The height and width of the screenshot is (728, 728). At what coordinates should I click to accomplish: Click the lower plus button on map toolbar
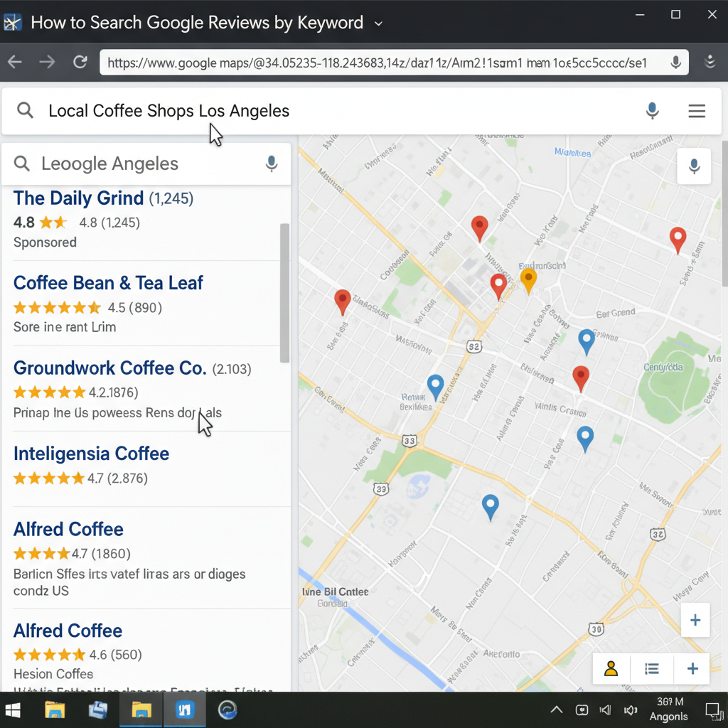click(692, 668)
